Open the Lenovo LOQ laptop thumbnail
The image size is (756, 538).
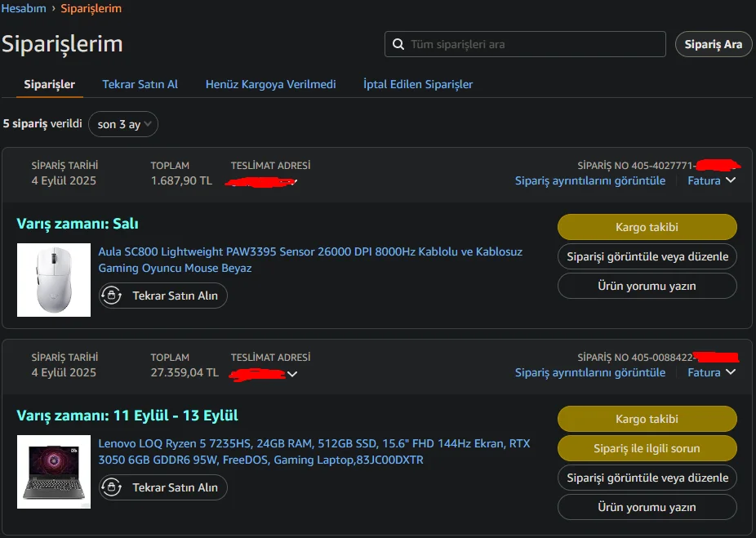[x=54, y=472]
